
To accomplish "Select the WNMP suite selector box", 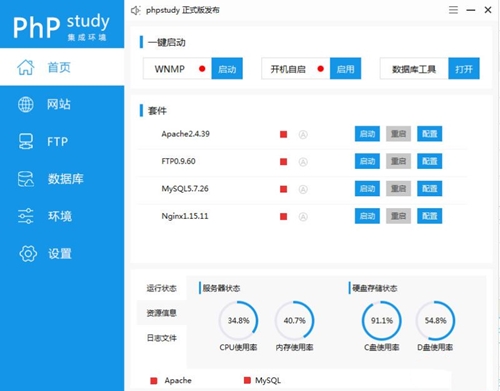I will click(x=177, y=69).
